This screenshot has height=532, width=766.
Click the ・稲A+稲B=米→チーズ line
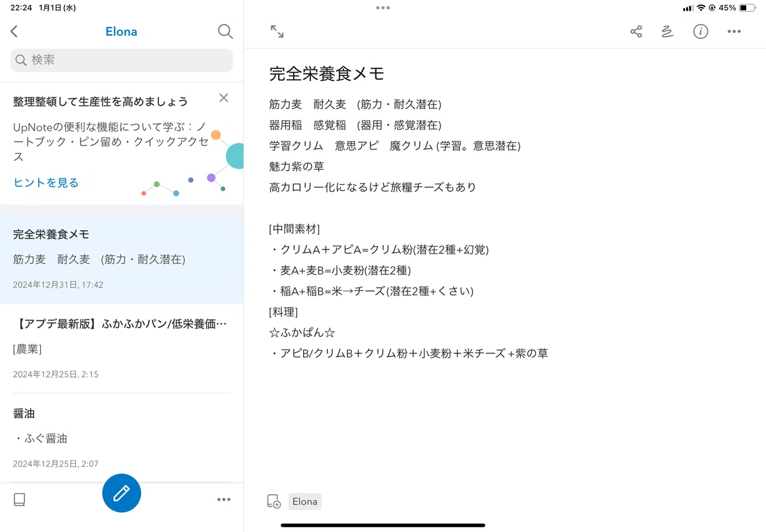[x=372, y=291]
